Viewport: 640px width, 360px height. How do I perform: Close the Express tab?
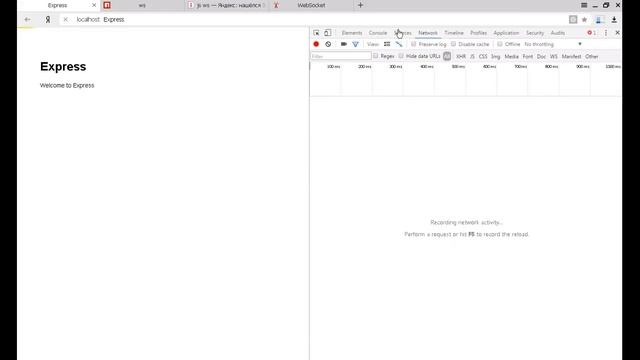click(x=94, y=5)
